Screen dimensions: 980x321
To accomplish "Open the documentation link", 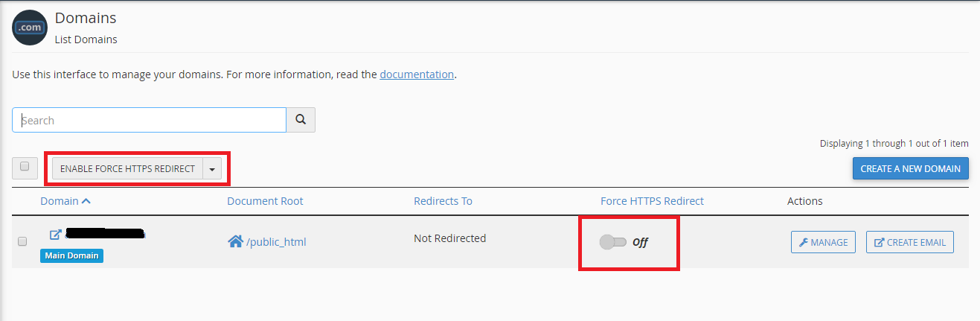I will pyautogui.click(x=417, y=74).
